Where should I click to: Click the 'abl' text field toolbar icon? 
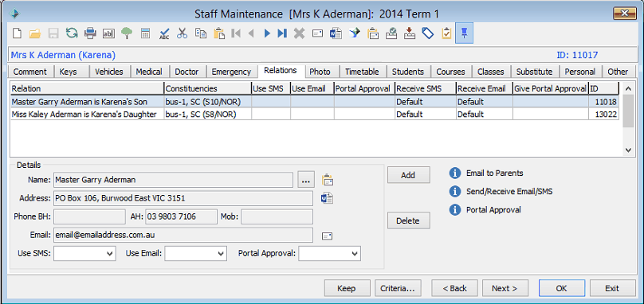[108, 33]
